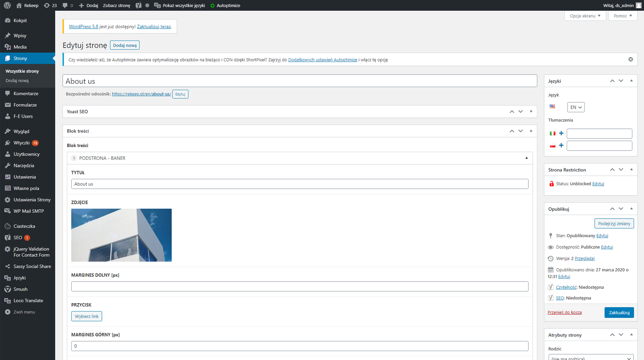Screen dimensions: 644x360
Task: Toggle the Yoast SEO panel open
Action: coord(531,112)
